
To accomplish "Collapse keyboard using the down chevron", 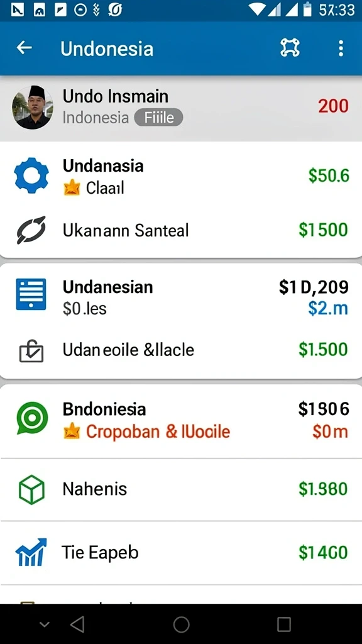I will pos(45,625).
